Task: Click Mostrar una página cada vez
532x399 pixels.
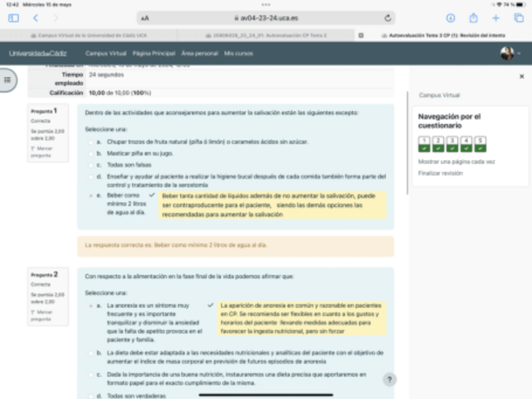Action: pos(456,161)
